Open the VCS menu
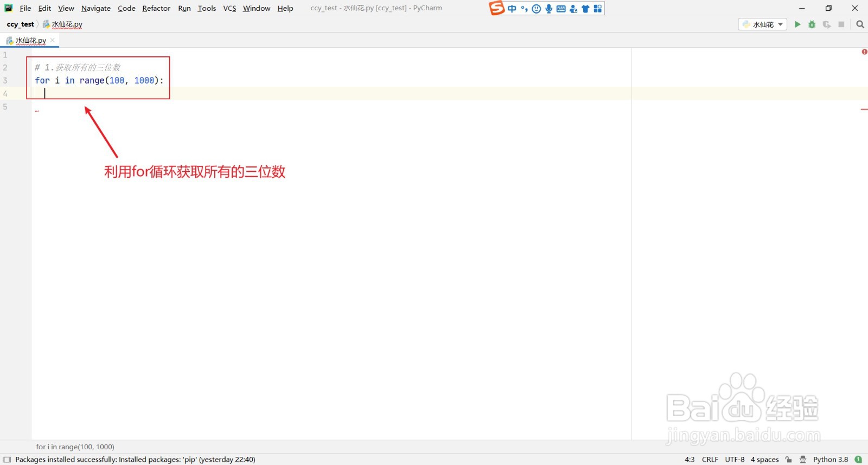 (x=229, y=8)
